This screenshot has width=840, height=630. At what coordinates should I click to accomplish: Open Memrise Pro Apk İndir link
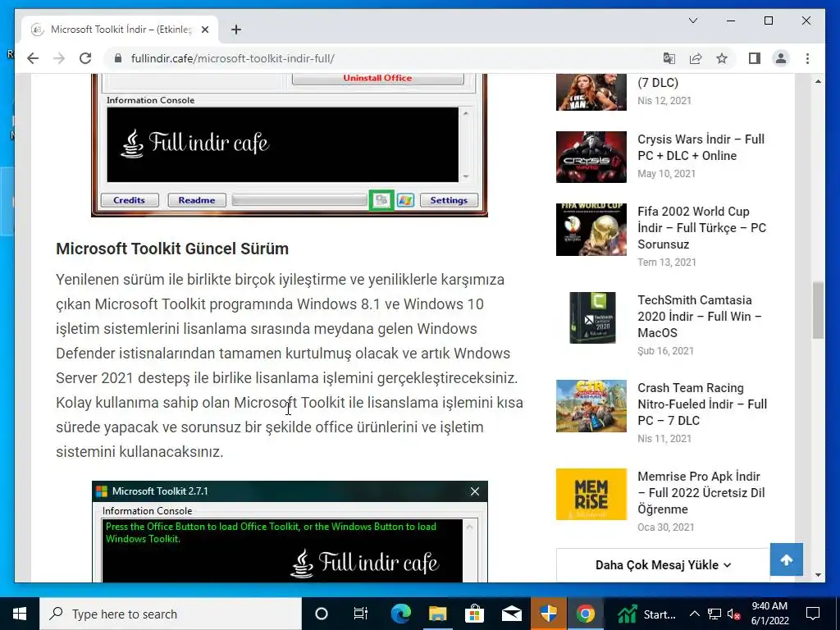[701, 492]
